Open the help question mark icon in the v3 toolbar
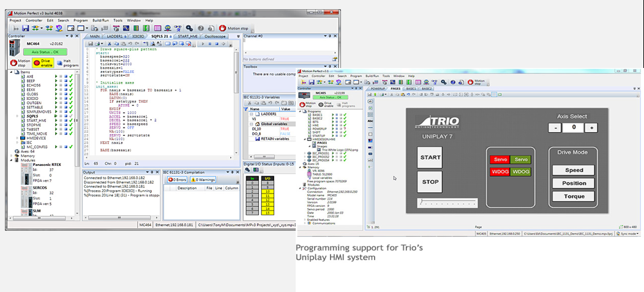Screen dimensions: 644x292 [x=201, y=28]
